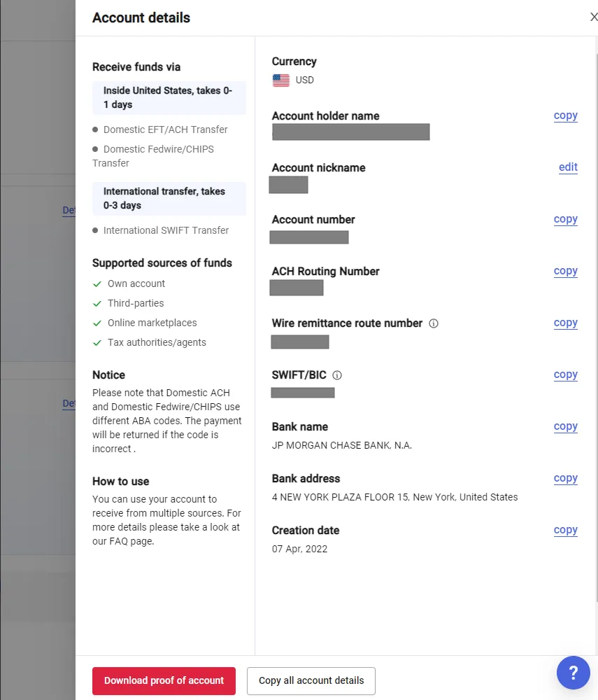
Task: Select the International transfer section
Action: coord(169,199)
